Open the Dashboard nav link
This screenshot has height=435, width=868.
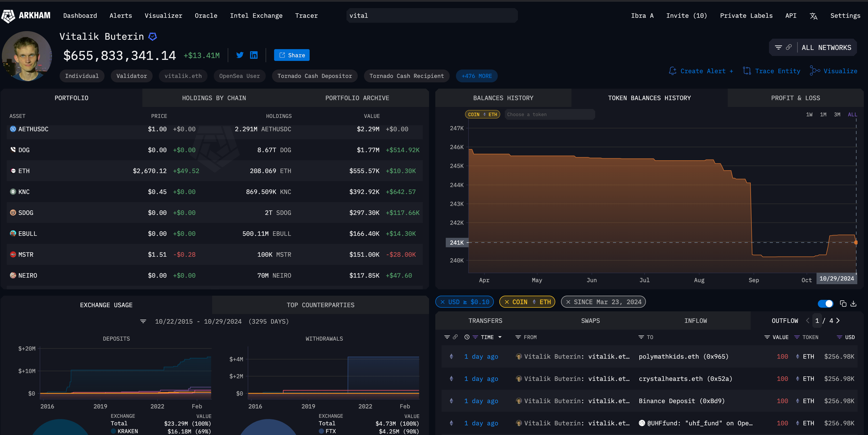(x=80, y=15)
